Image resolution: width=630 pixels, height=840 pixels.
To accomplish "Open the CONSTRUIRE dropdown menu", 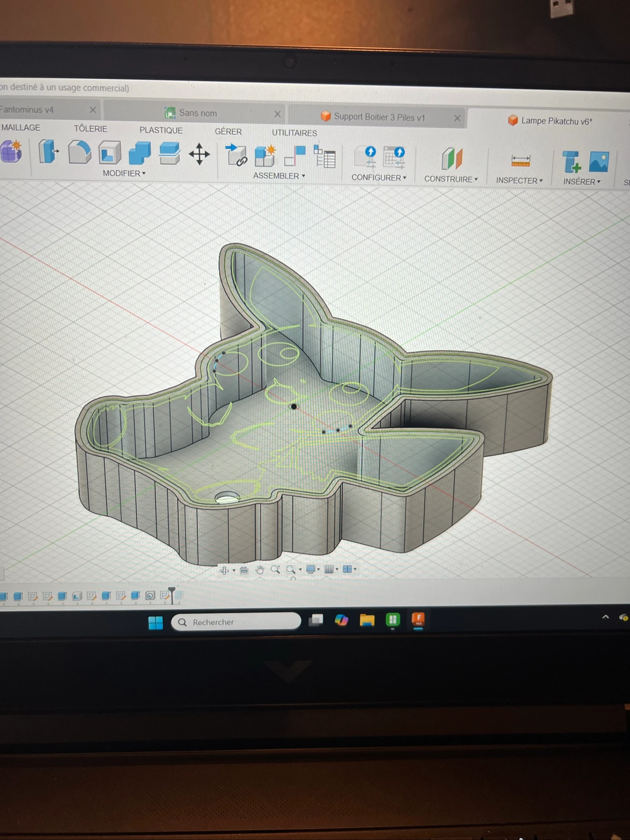I will pos(451,179).
